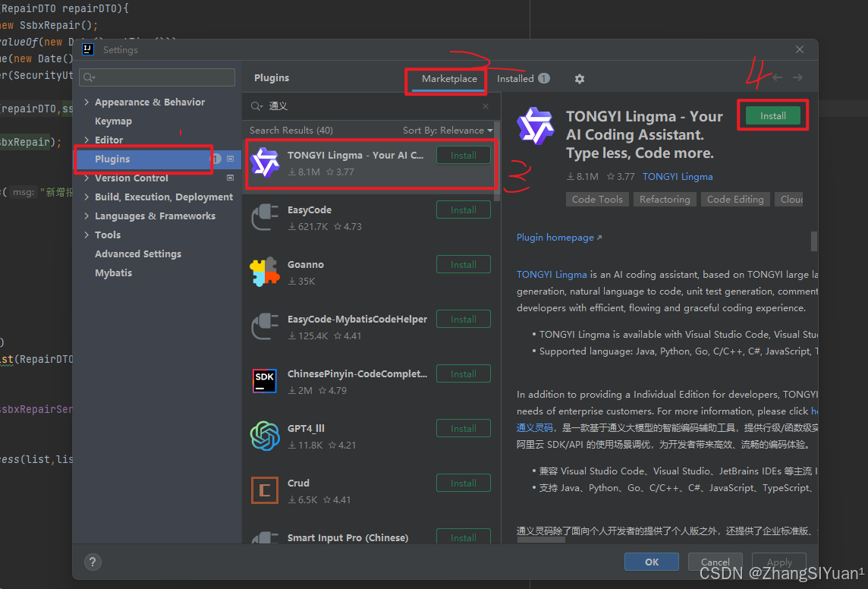
Task: Click the Refactoring tag
Action: coord(665,200)
